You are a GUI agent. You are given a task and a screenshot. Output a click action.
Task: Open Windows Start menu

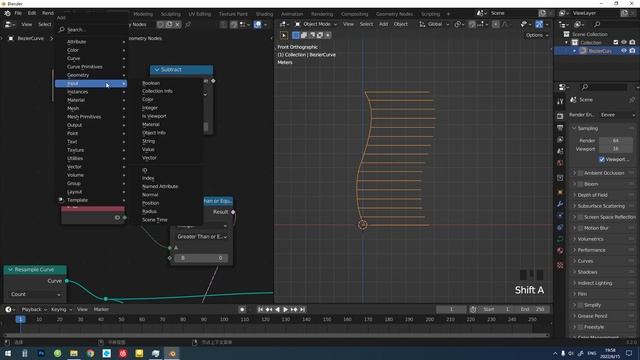[x=8, y=353]
